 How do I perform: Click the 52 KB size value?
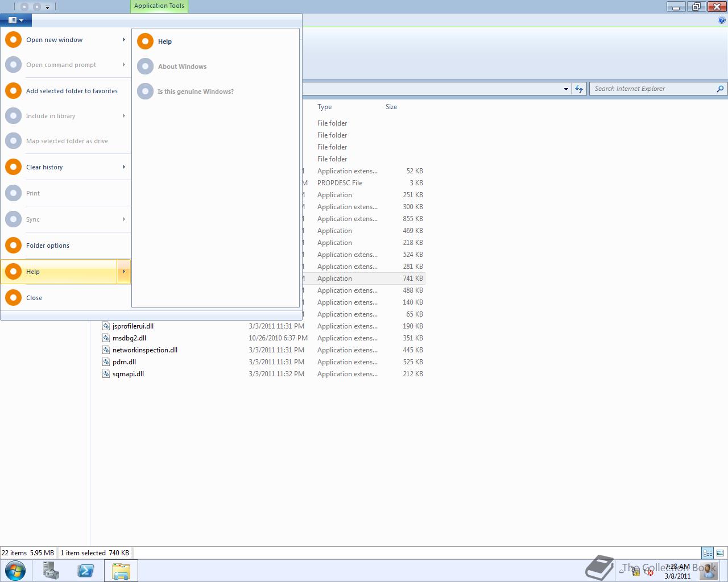(x=415, y=171)
